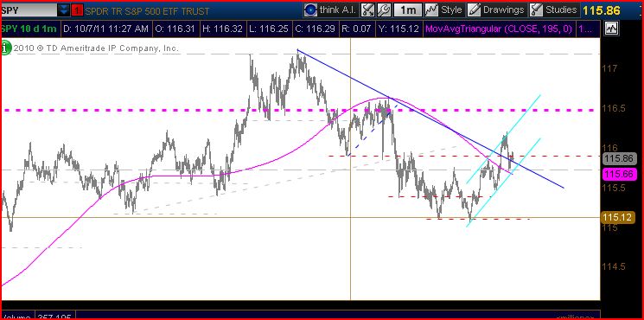Open the Drawings menu

click(x=504, y=10)
